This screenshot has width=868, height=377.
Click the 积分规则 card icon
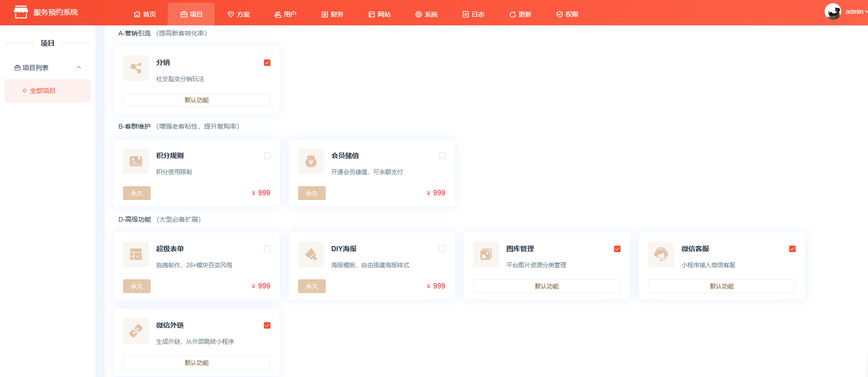(x=136, y=161)
